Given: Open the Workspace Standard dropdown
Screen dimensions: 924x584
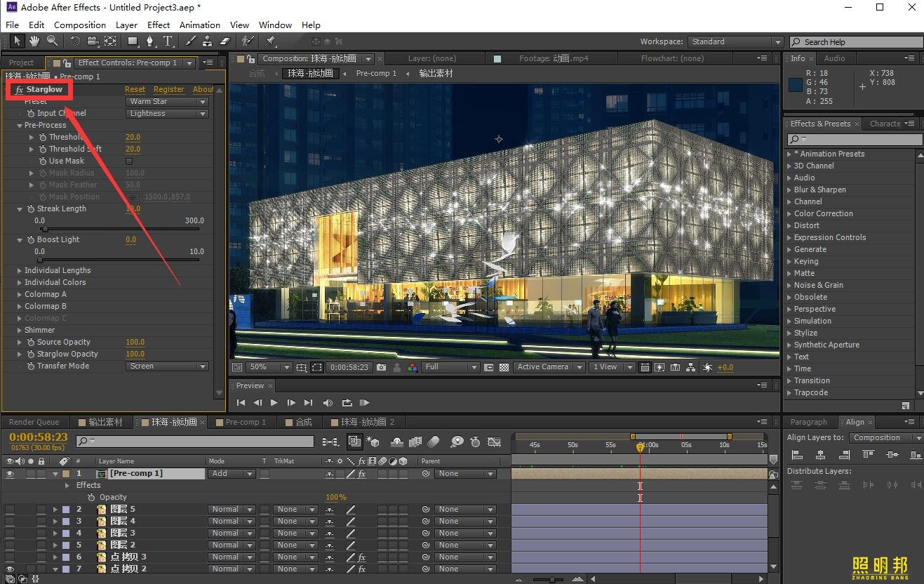Looking at the screenshot, I should pos(735,42).
